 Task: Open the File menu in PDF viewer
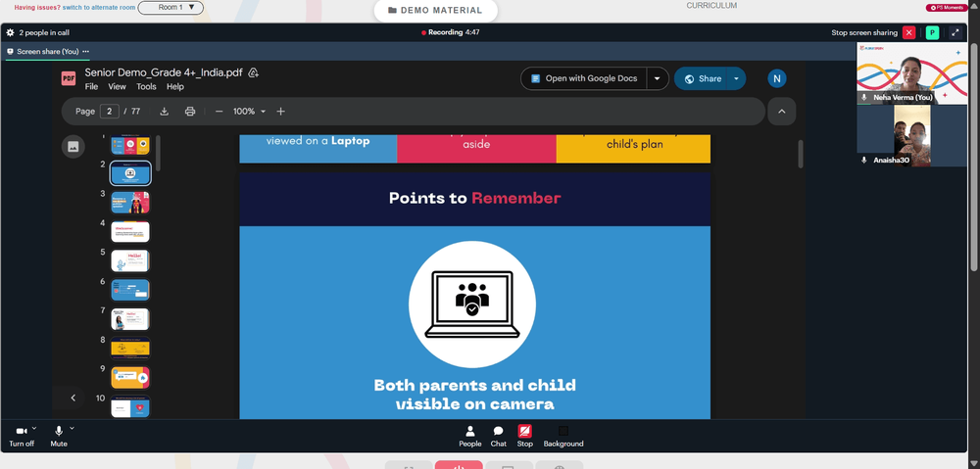click(91, 87)
